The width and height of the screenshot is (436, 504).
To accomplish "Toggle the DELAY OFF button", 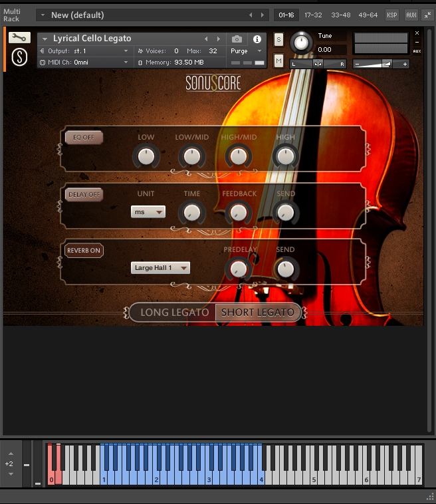I will click(84, 194).
